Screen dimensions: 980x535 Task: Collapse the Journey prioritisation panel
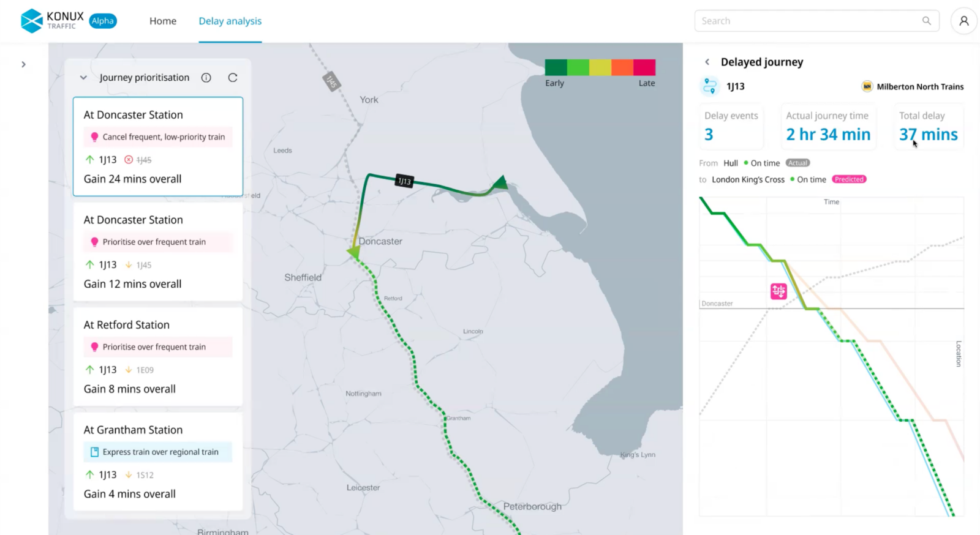tap(83, 78)
